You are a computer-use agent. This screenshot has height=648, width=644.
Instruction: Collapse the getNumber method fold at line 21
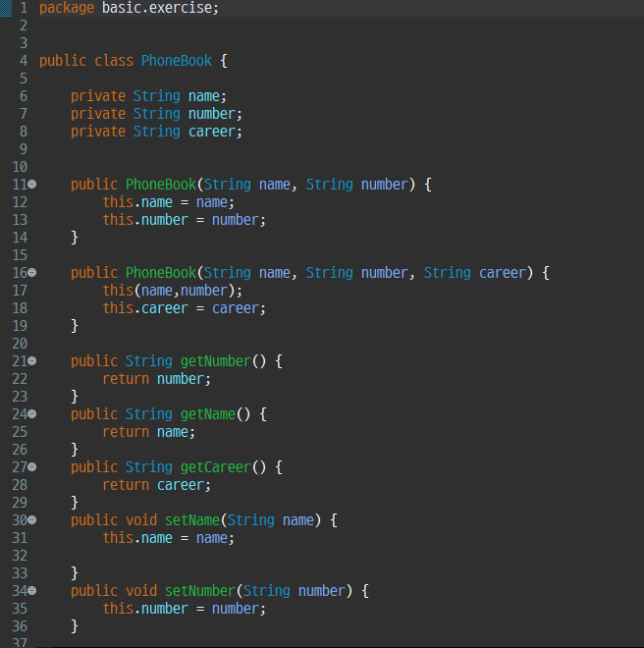[x=32, y=361]
